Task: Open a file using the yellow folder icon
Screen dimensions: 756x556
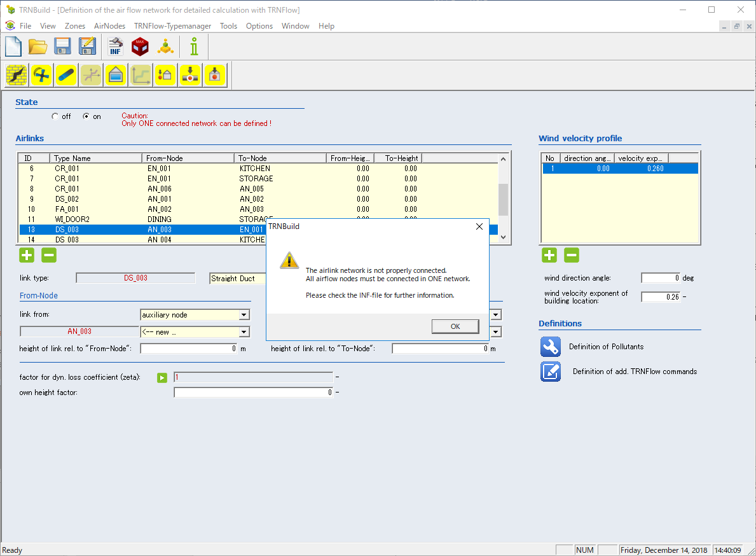Action: pos(38,47)
